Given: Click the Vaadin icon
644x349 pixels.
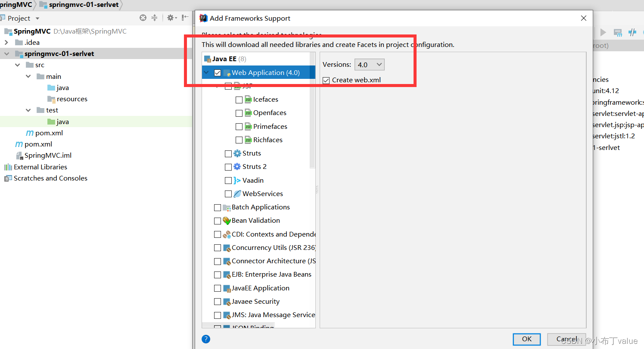Looking at the screenshot, I should point(237,181).
